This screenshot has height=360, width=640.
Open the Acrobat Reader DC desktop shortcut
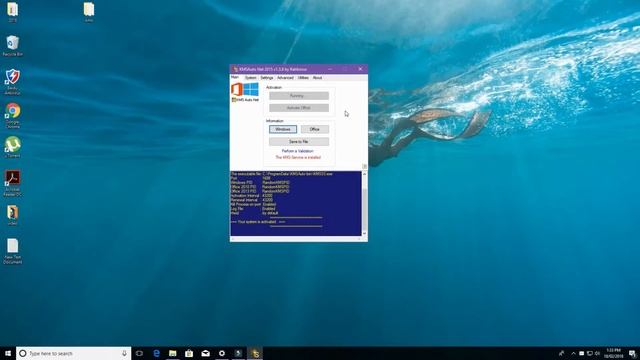[13, 183]
